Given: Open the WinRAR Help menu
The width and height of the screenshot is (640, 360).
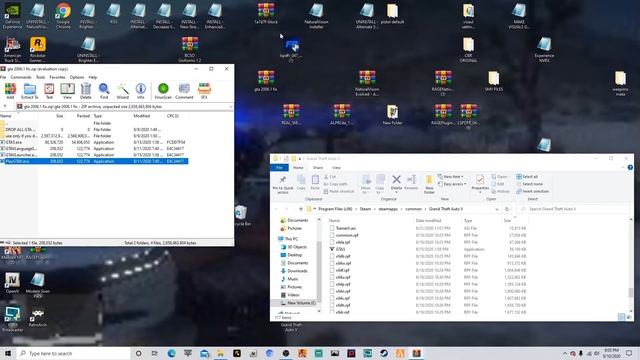Looking at the screenshot, I should click(x=93, y=77).
